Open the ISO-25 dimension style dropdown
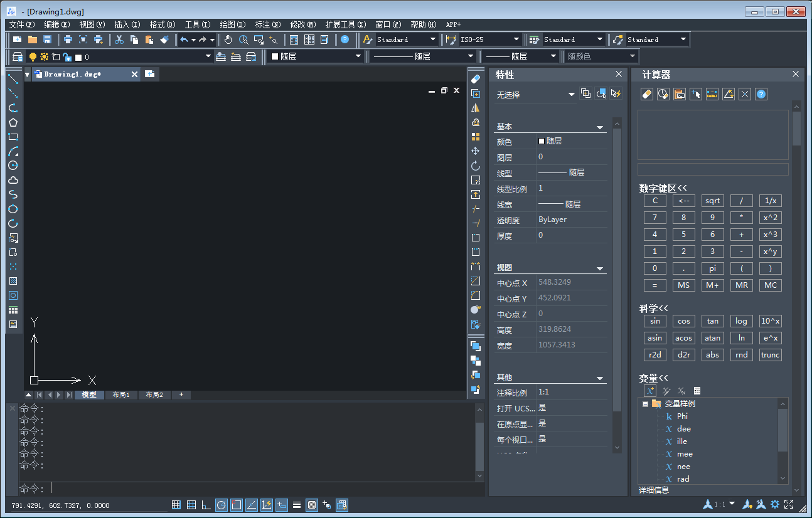Image resolution: width=812 pixels, height=518 pixels. click(516, 40)
